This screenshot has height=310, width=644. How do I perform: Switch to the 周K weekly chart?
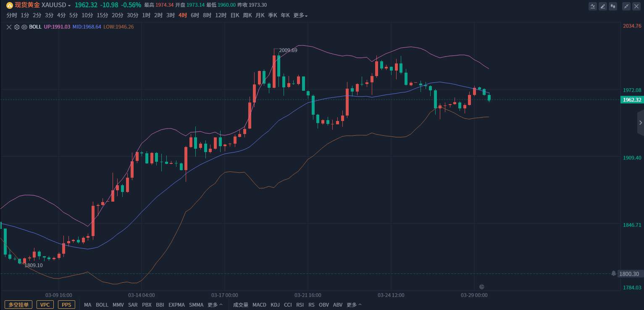click(x=247, y=16)
